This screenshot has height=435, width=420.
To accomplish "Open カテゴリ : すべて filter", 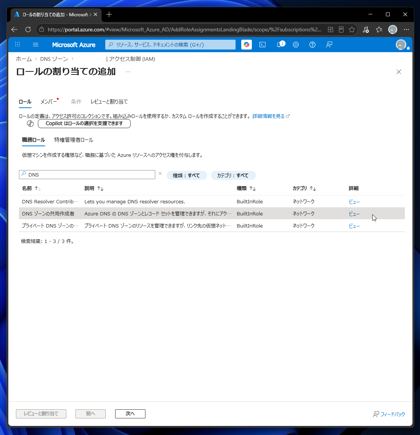I will pos(233,175).
